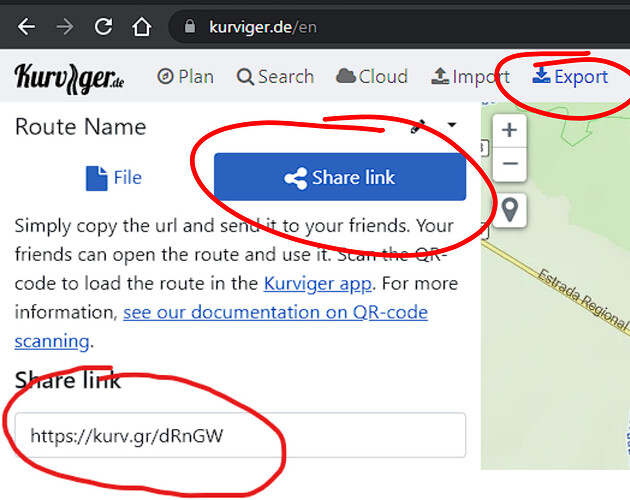
Task: Click the map location marker button
Action: pos(510,210)
